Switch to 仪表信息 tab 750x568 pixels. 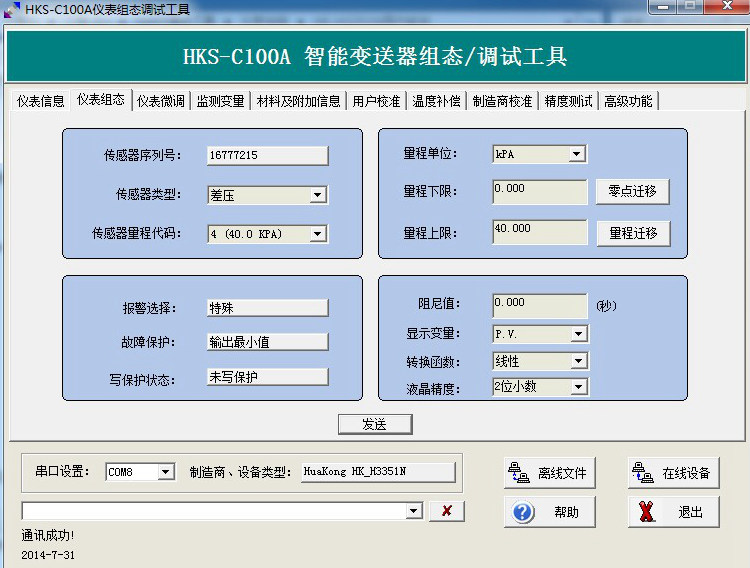tap(41, 101)
